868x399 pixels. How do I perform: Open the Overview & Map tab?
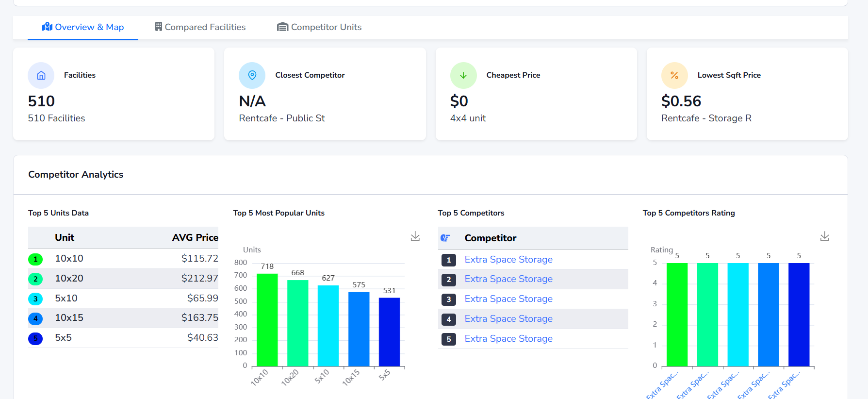click(x=83, y=27)
